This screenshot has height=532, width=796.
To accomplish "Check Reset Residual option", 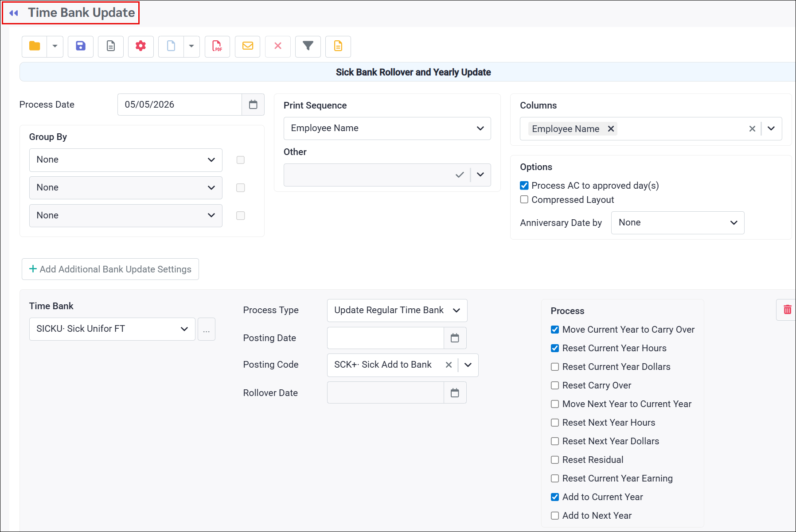I will click(555, 460).
